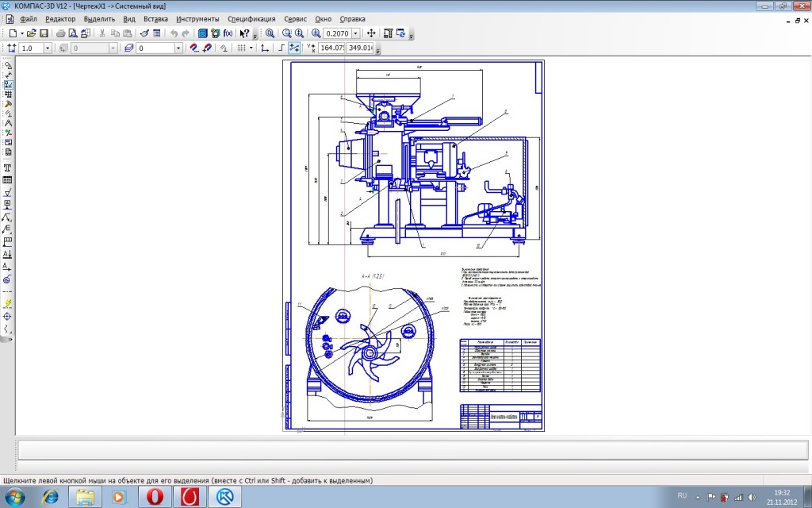
Task: Choose the text T tool in left sidebar
Action: click(8, 168)
